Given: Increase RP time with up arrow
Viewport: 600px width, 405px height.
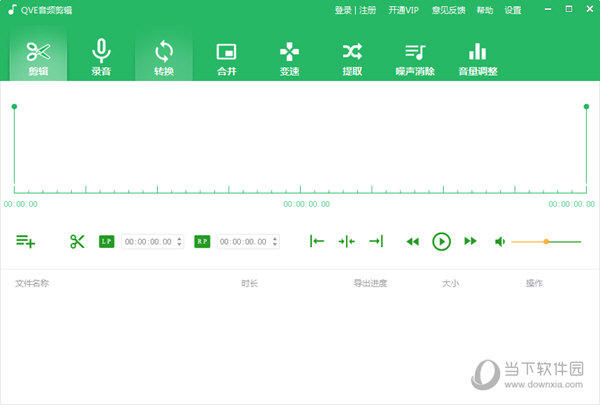Looking at the screenshot, I should coord(275,239).
